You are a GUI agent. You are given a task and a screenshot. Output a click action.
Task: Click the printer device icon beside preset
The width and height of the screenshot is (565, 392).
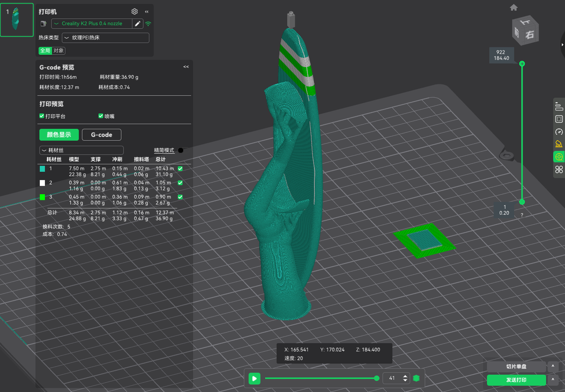(x=44, y=23)
